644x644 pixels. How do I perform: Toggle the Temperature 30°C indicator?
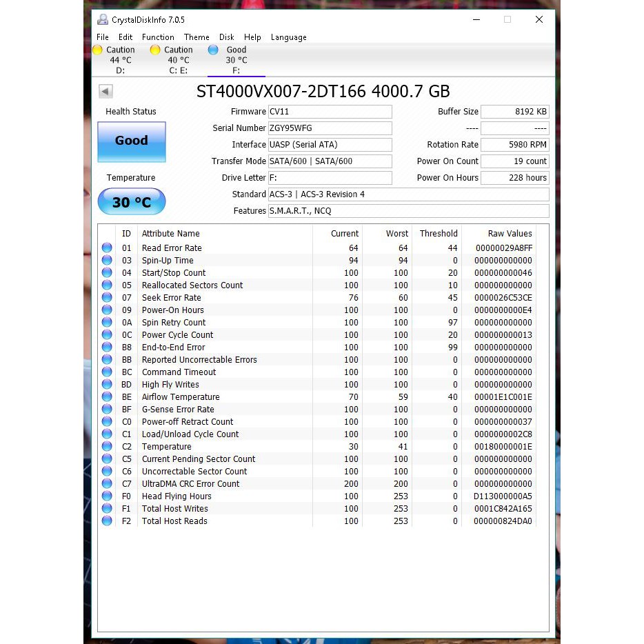(x=131, y=201)
